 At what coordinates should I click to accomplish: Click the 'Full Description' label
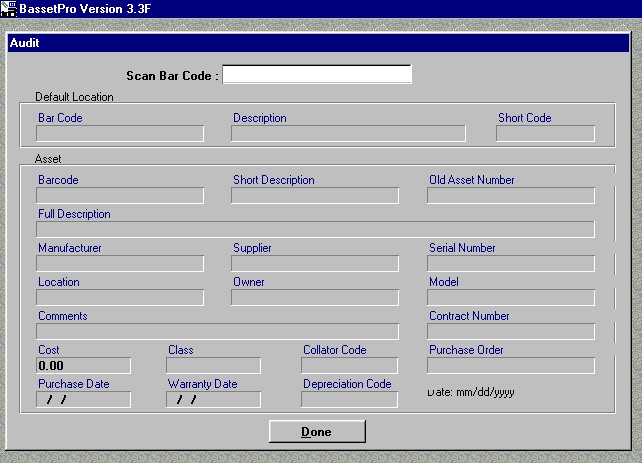(x=74, y=214)
